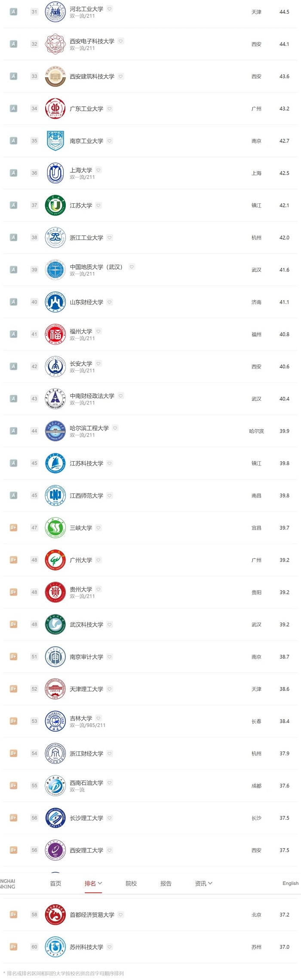Click the 报告 navigation item

pos(166,884)
